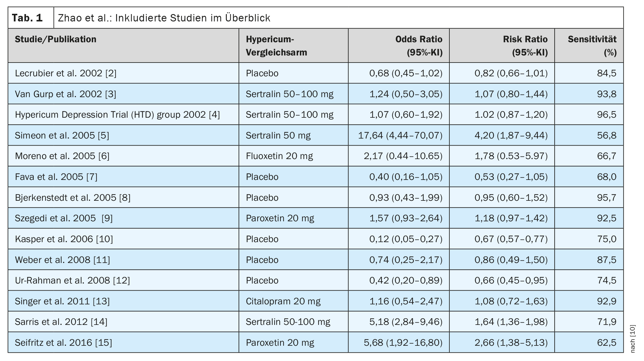Select the Kasper et al. 2006 entry
This screenshot has width=644, height=361.
pos(64,239)
